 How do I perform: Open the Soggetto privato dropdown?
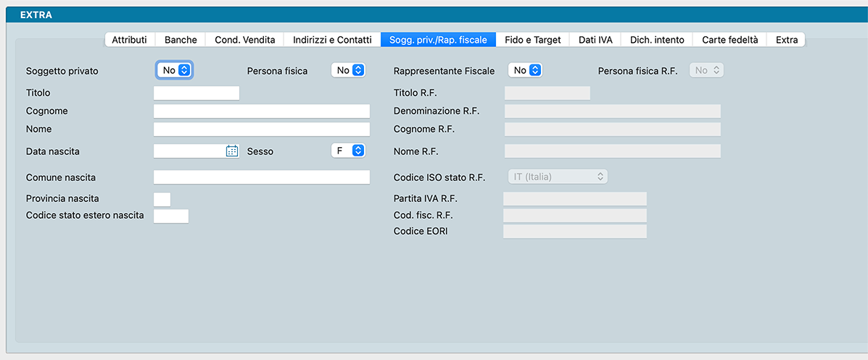point(175,70)
